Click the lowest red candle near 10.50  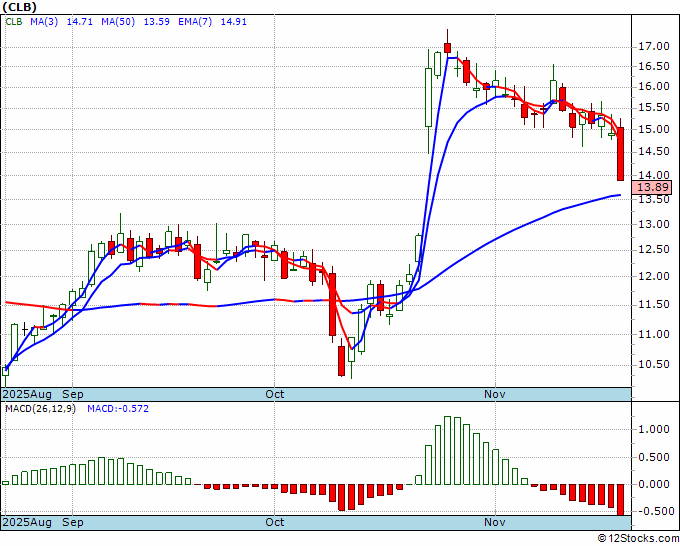tap(341, 361)
